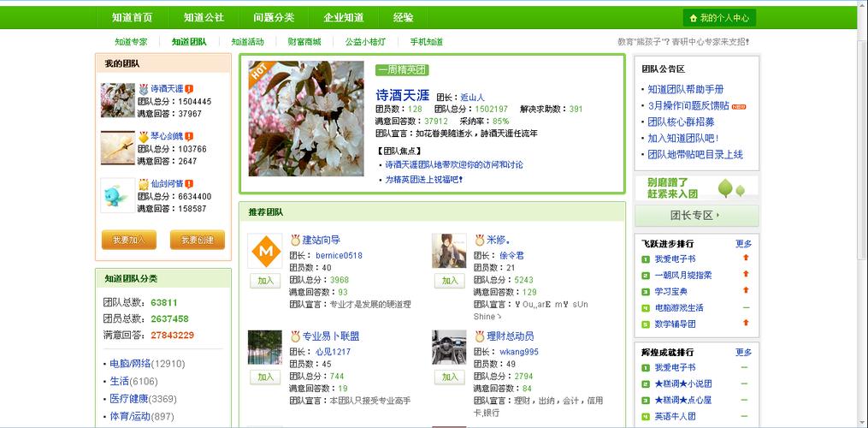Click orange up arrow beside 数学辅导团
This screenshot has width=868, height=428.
coord(746,323)
